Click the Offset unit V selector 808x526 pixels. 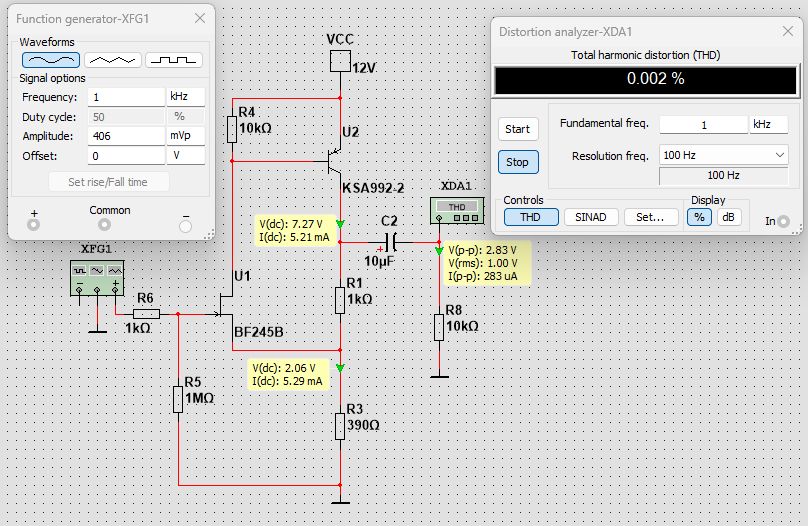(x=186, y=155)
